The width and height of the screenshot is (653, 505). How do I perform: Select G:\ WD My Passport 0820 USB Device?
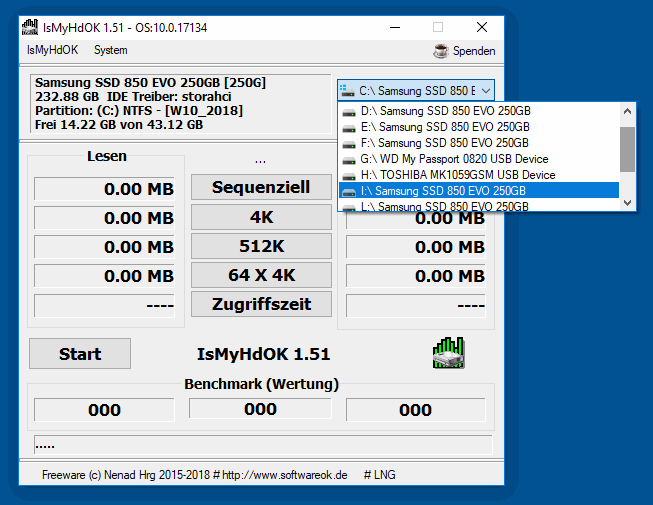479,159
